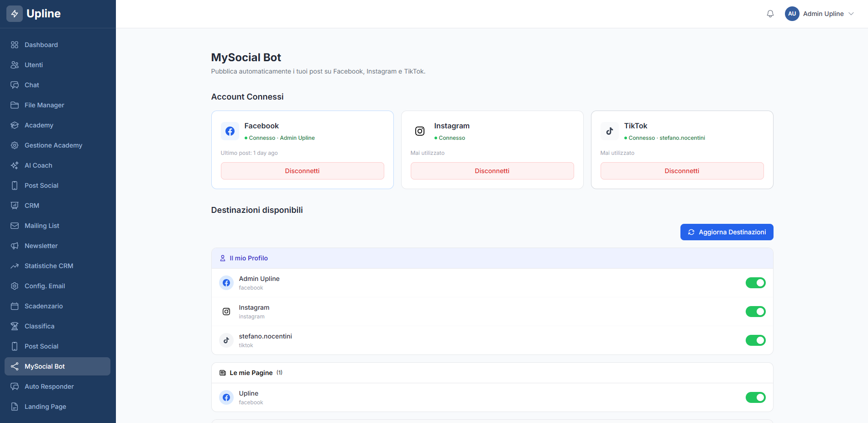868x423 pixels.
Task: Click the Scadenzario calendar icon
Action: pyautogui.click(x=15, y=306)
